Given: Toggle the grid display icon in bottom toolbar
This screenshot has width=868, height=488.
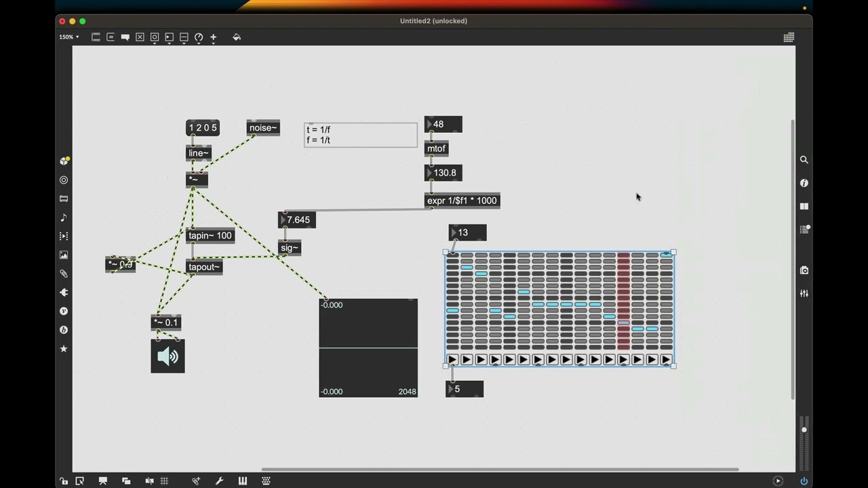Looking at the screenshot, I should [x=164, y=481].
